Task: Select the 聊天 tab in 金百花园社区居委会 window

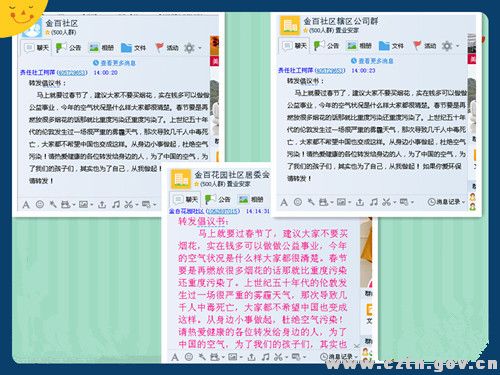Action: tap(185, 199)
